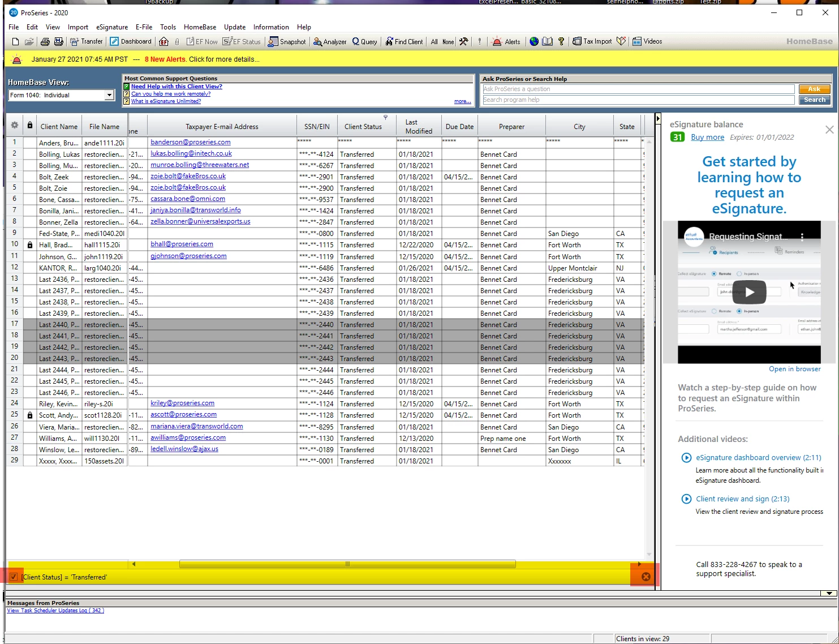Click the open book toolbar icon
This screenshot has width=839, height=644.
tap(548, 41)
